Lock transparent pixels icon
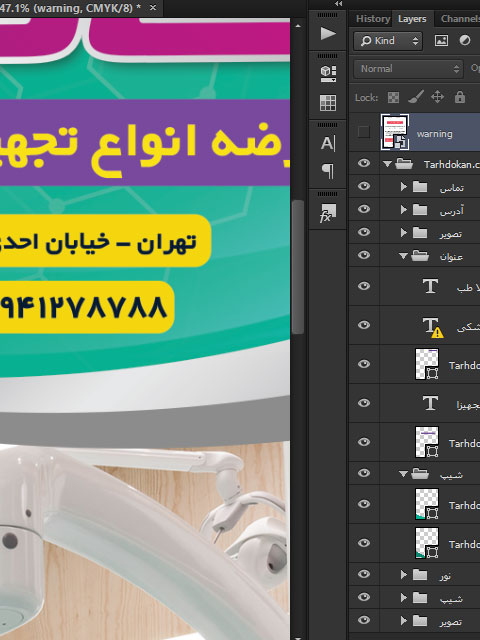Screen dimensions: 480x640 point(393,98)
